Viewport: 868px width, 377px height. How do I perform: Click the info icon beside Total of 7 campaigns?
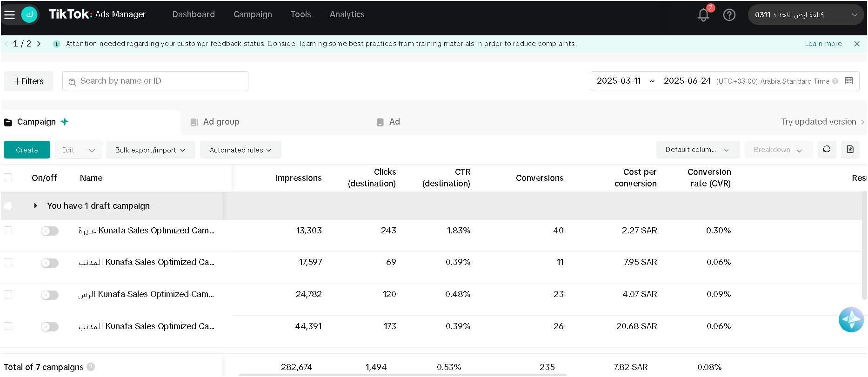coord(91,367)
